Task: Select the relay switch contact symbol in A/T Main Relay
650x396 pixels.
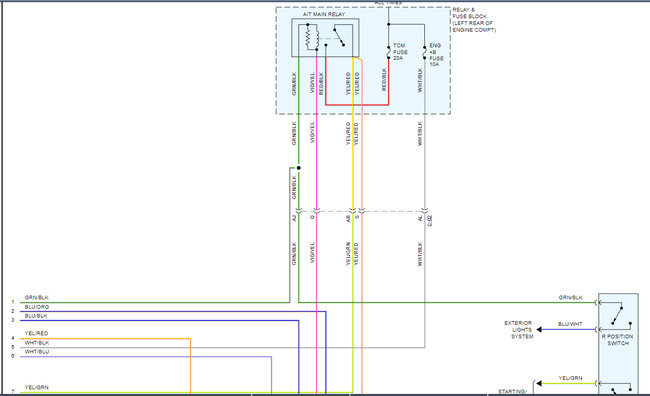Action: [x=339, y=36]
